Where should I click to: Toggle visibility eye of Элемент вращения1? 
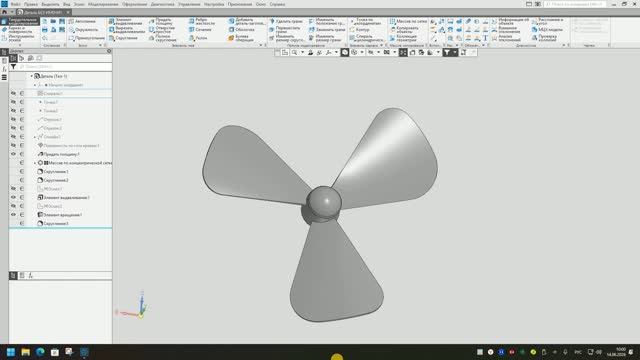tap(13, 215)
